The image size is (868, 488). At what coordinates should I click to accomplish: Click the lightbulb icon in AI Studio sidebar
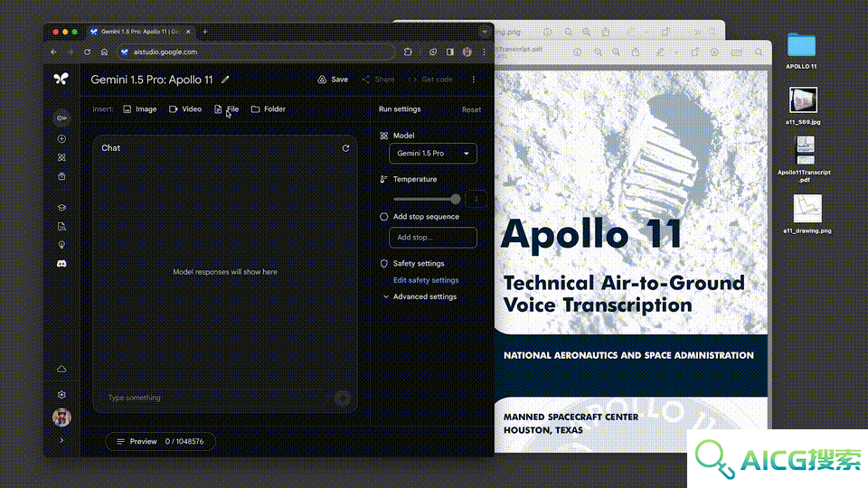point(61,245)
